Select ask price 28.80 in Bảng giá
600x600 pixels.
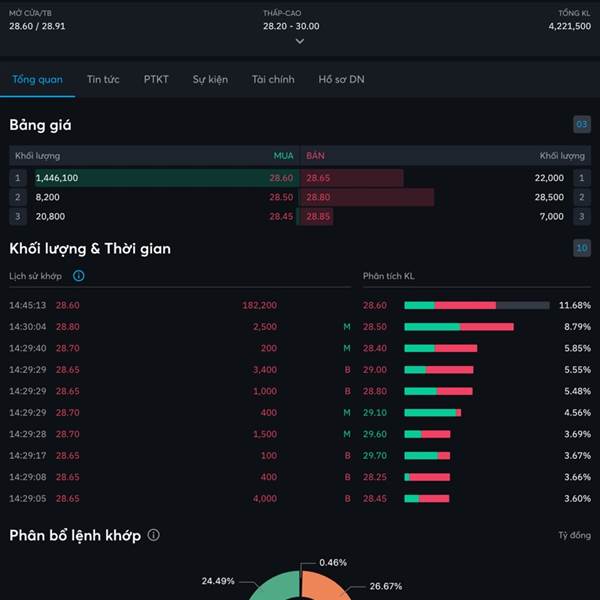(318, 197)
